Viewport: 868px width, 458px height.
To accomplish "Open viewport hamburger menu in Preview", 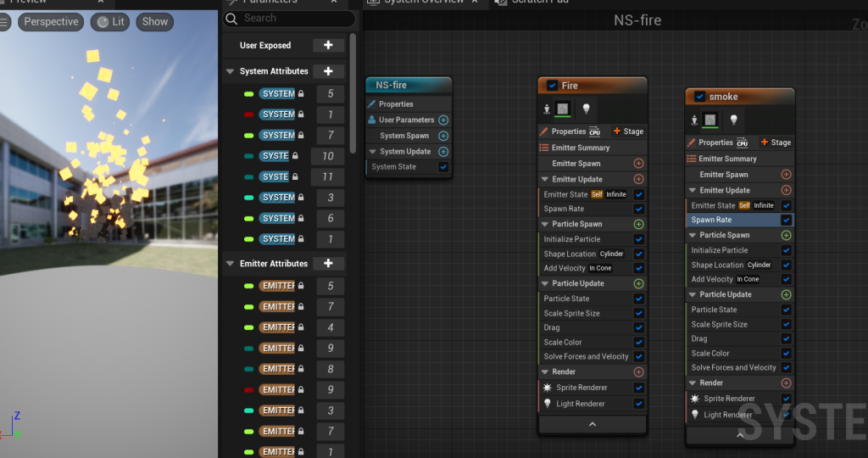I will pos(4,22).
